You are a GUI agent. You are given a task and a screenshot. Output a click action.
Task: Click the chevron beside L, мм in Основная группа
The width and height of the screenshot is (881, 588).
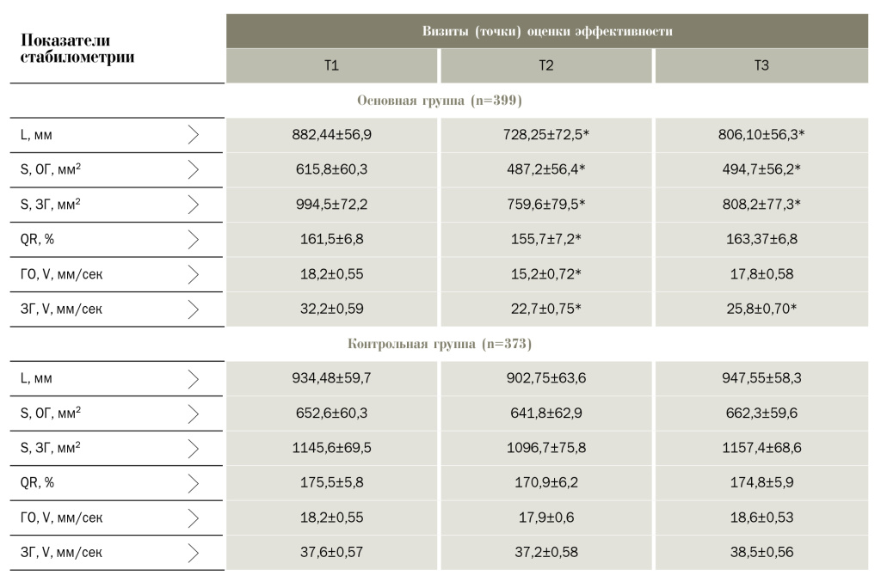click(x=193, y=135)
